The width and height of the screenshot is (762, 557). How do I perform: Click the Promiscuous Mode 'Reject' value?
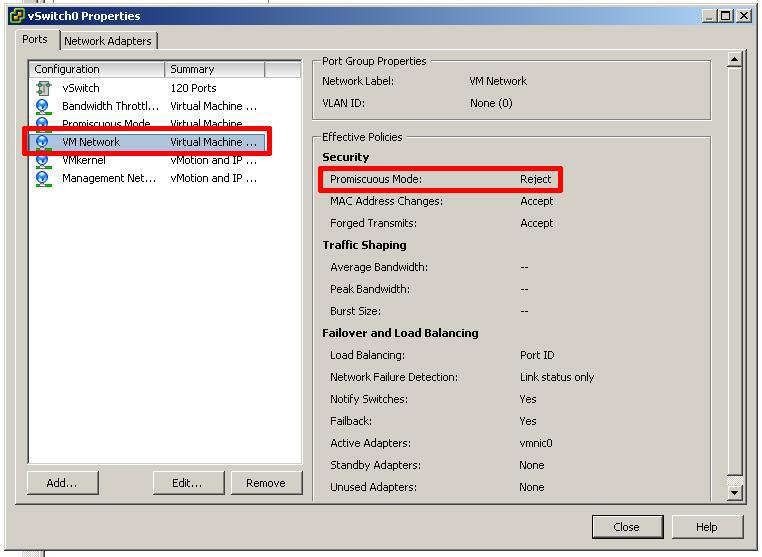pos(536,179)
